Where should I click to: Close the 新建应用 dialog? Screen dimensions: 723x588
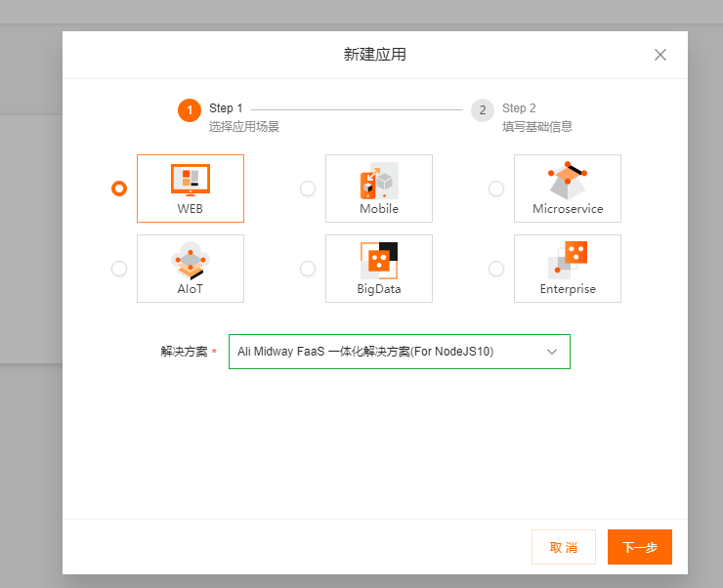660,55
